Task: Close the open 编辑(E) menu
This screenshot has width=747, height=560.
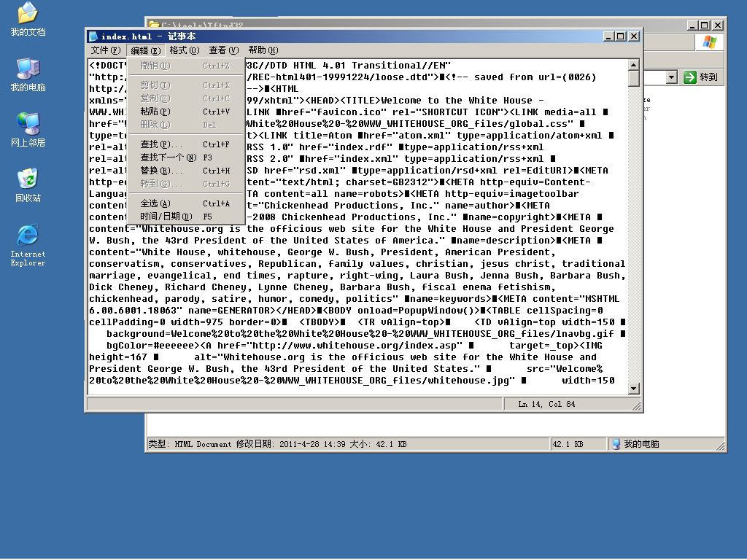Action: pos(145,50)
